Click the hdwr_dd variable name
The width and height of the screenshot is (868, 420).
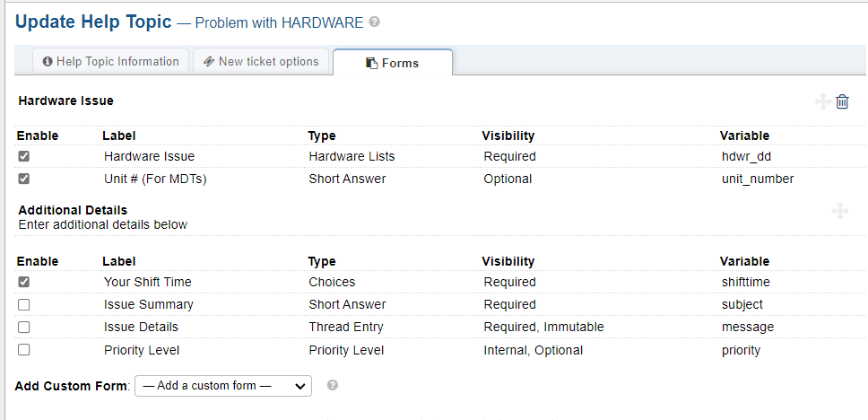tap(745, 156)
